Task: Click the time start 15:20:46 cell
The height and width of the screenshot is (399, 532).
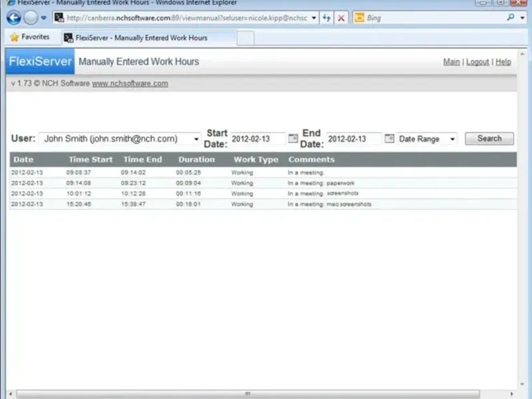Action: [x=78, y=204]
